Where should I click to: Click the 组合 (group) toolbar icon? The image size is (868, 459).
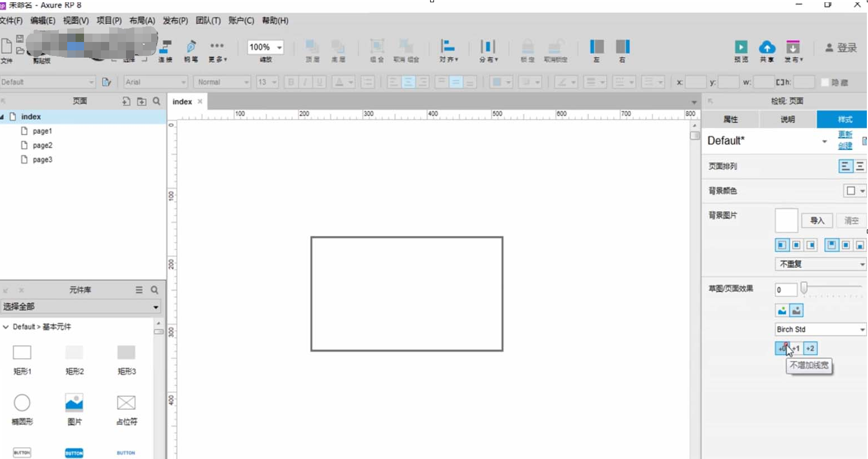(376, 48)
